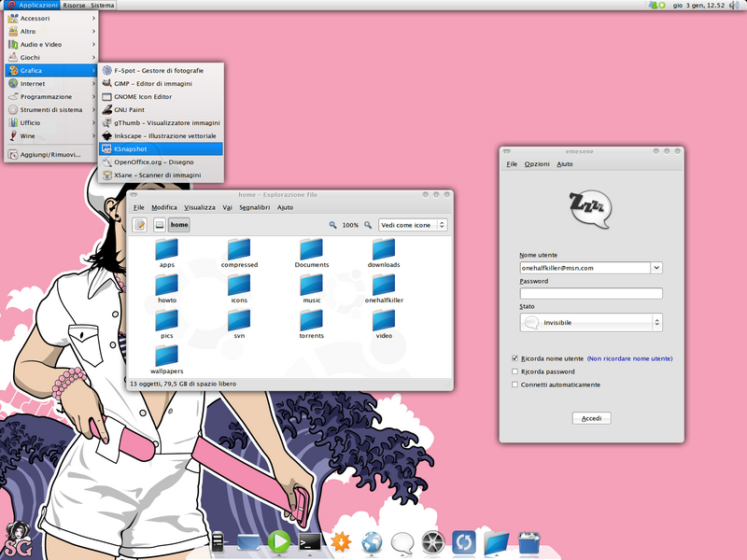Open the Risorse panel menu

point(74,6)
